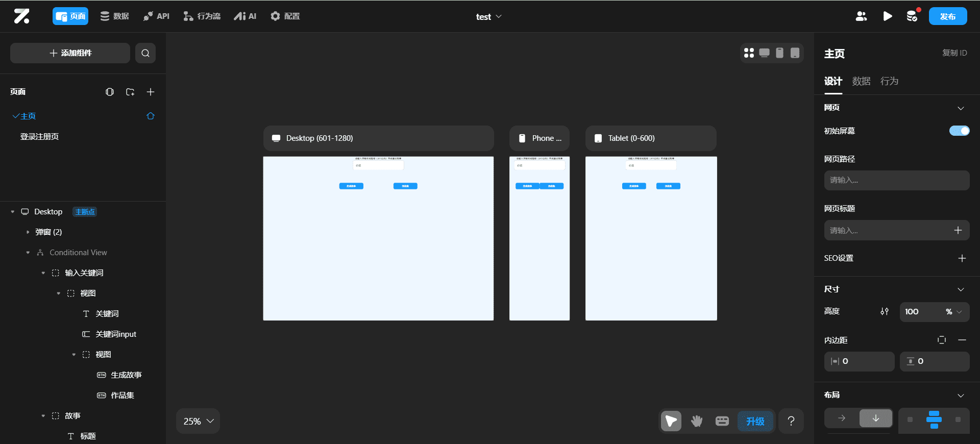Open the height unit % dropdown

pos(953,311)
